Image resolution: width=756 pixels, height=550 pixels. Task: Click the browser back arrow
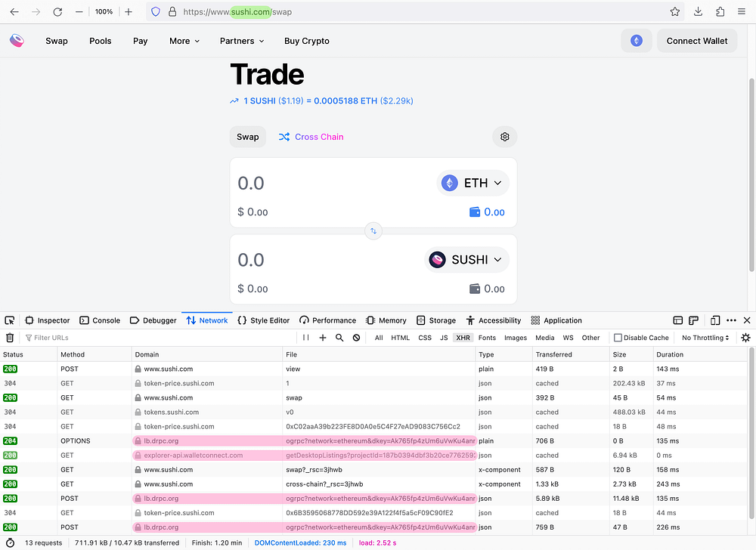click(x=14, y=12)
